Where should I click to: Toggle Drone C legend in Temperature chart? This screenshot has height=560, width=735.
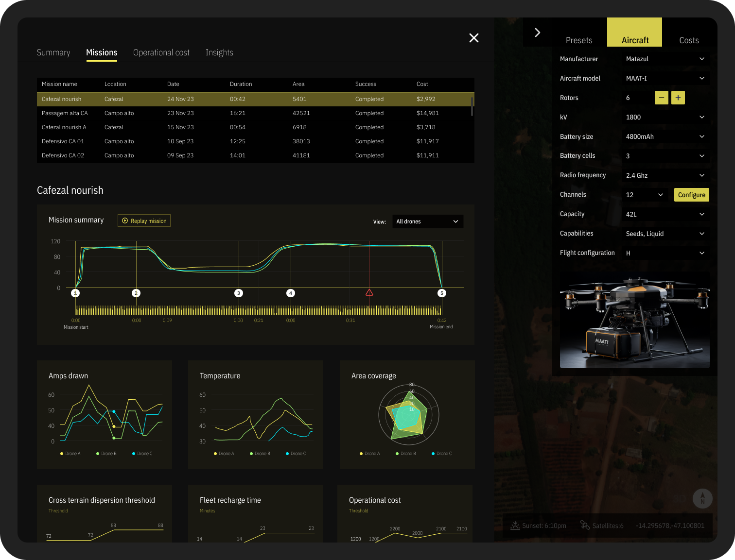(296, 454)
